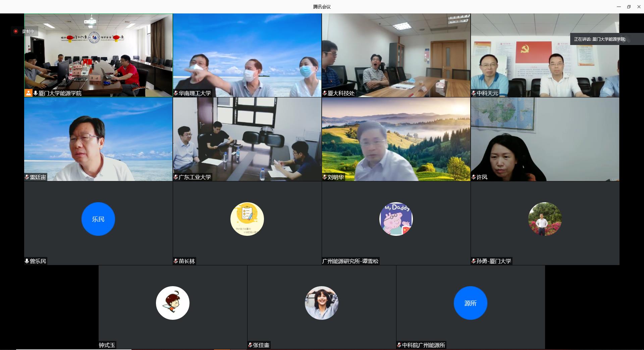The width and height of the screenshot is (644, 350).
Task: Select the 广东工业大学 video tile
Action: [x=247, y=139]
